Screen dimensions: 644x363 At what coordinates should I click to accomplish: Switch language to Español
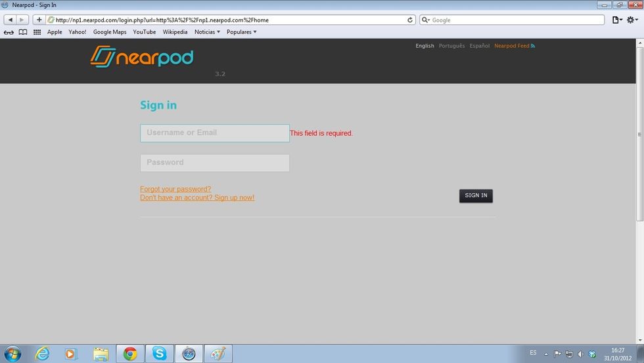pyautogui.click(x=480, y=46)
